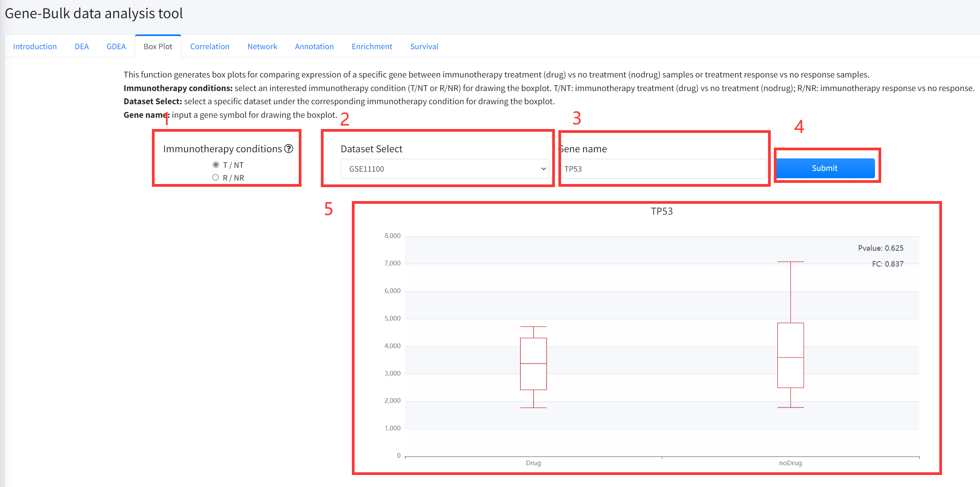Click the Gene name input field
This screenshot has width=980, height=487.
(x=662, y=169)
